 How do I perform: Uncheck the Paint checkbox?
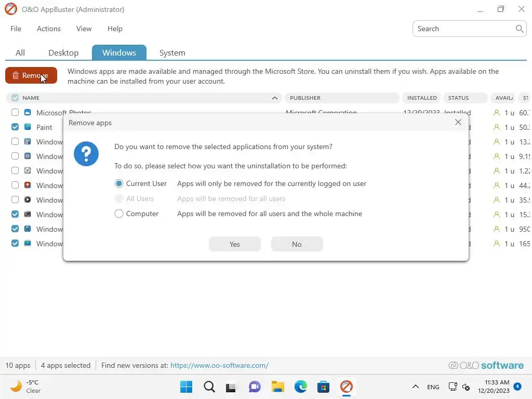tap(15, 127)
